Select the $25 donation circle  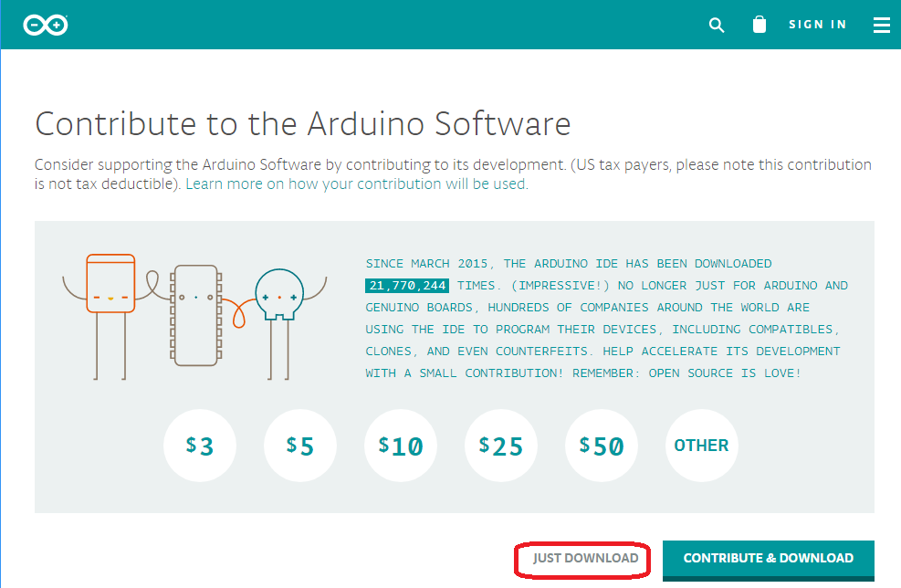tap(501, 446)
